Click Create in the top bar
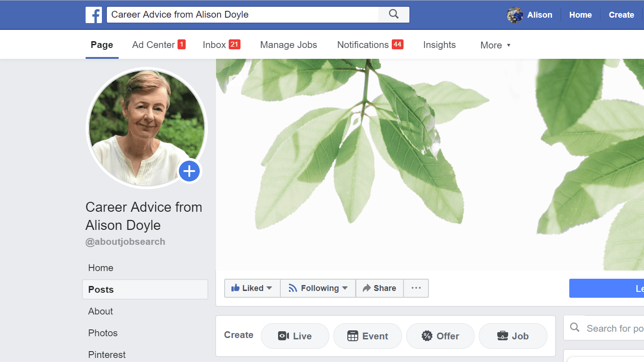The height and width of the screenshot is (362, 644). (x=621, y=15)
